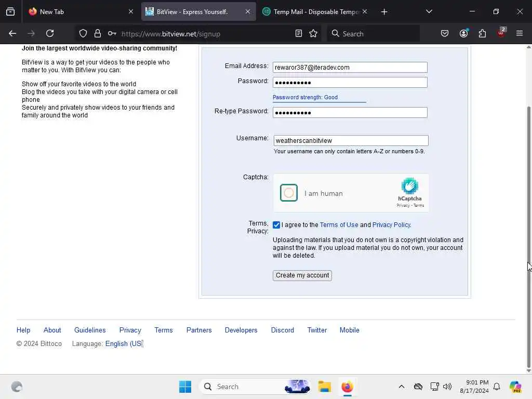Click the taskbar Search box

[x=255, y=387]
